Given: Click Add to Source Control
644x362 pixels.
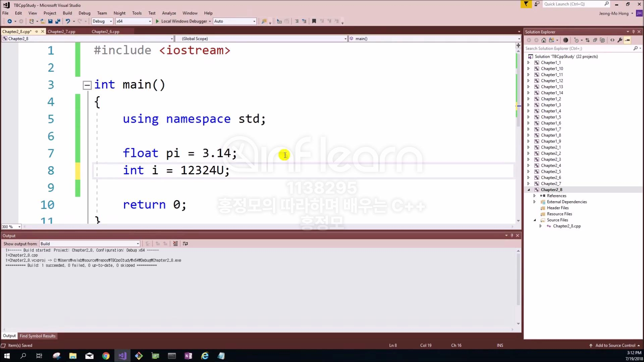Looking at the screenshot, I should pos(615,345).
